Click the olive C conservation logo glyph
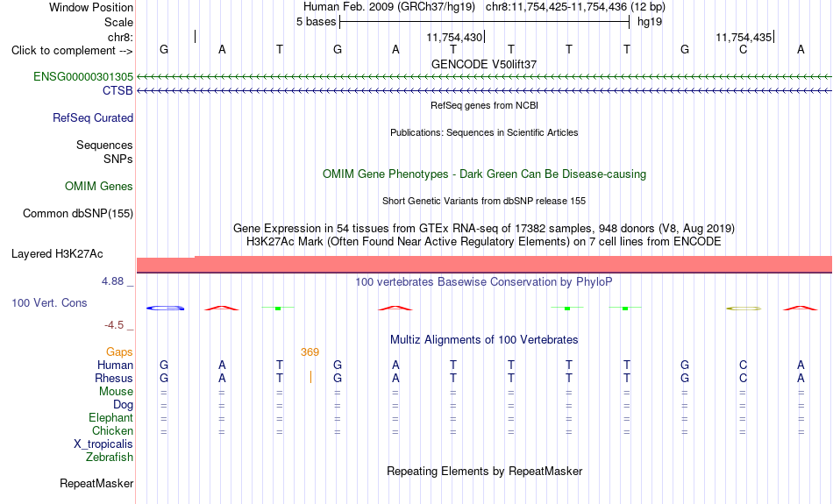 tap(744, 308)
